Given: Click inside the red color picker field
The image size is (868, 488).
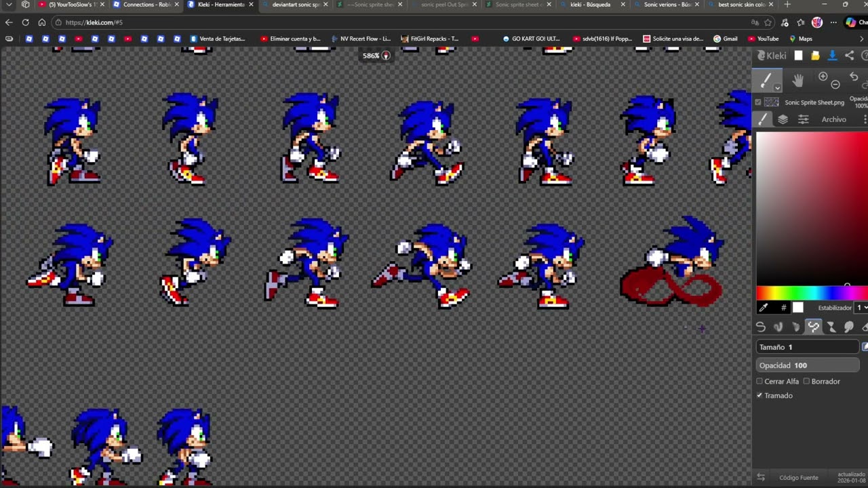Looking at the screenshot, I should click(812, 208).
